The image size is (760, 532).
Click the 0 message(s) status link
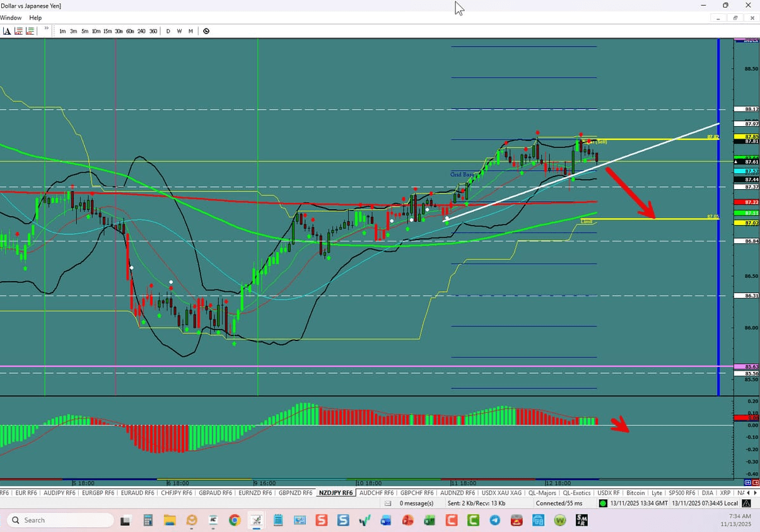pos(417,503)
